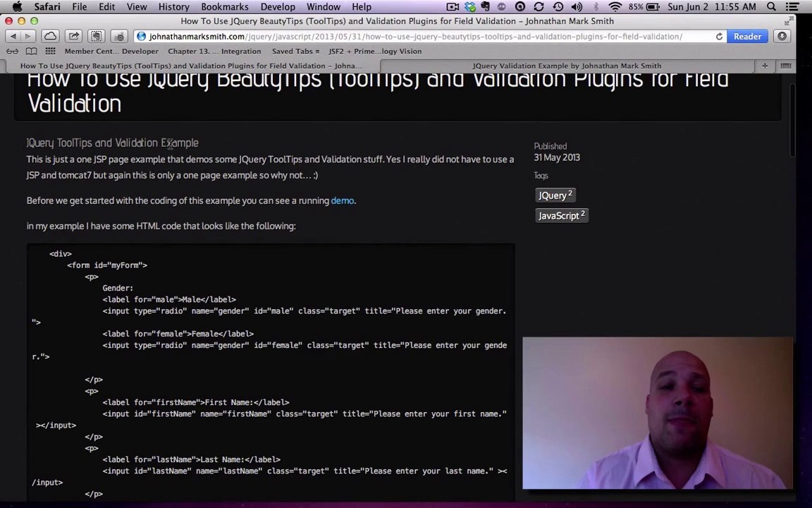Open the View menu
Image resolution: width=812 pixels, height=508 pixels.
[137, 7]
